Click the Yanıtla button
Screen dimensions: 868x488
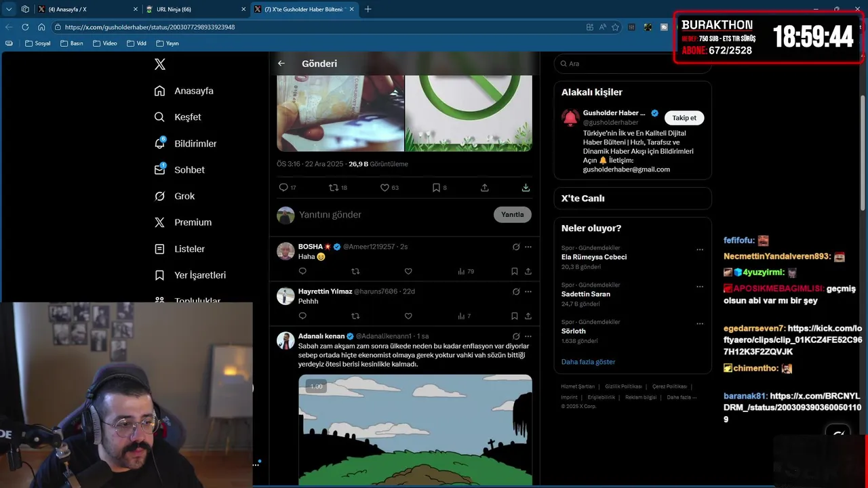(513, 215)
